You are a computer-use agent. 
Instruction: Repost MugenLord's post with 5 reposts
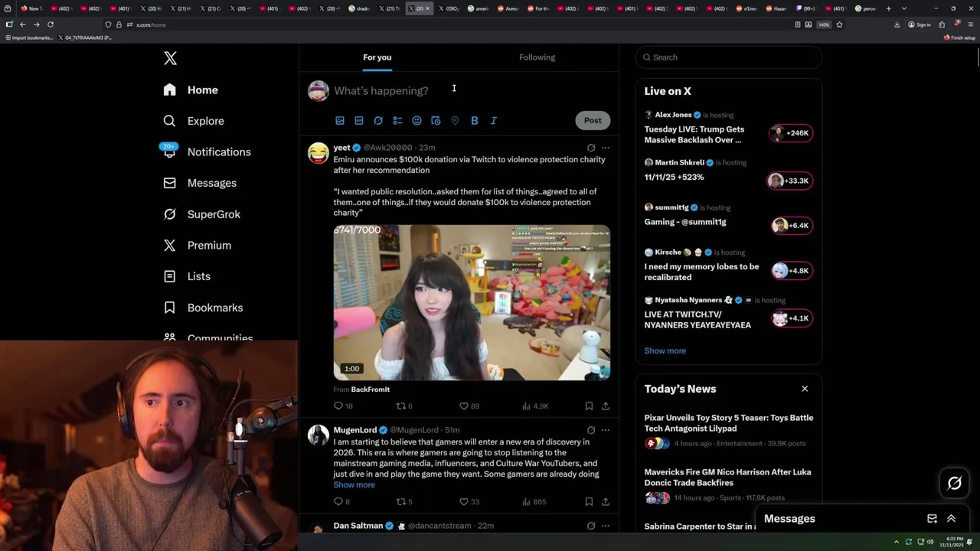[x=403, y=502]
